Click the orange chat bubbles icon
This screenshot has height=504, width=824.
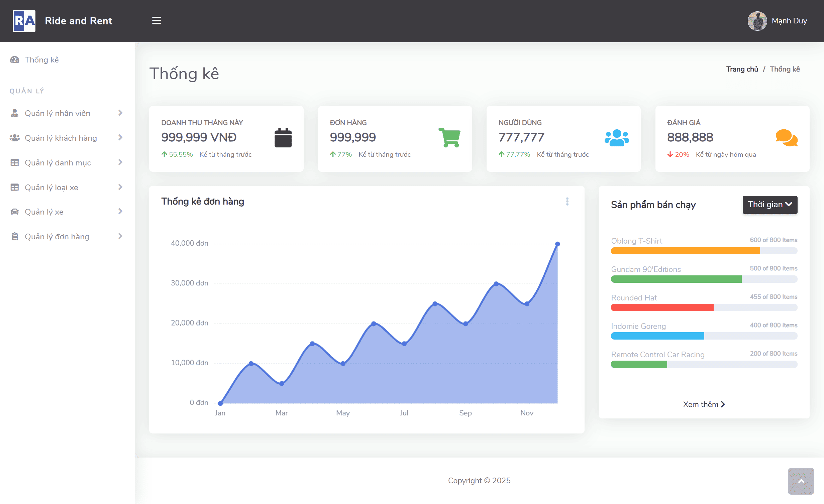[x=787, y=138]
